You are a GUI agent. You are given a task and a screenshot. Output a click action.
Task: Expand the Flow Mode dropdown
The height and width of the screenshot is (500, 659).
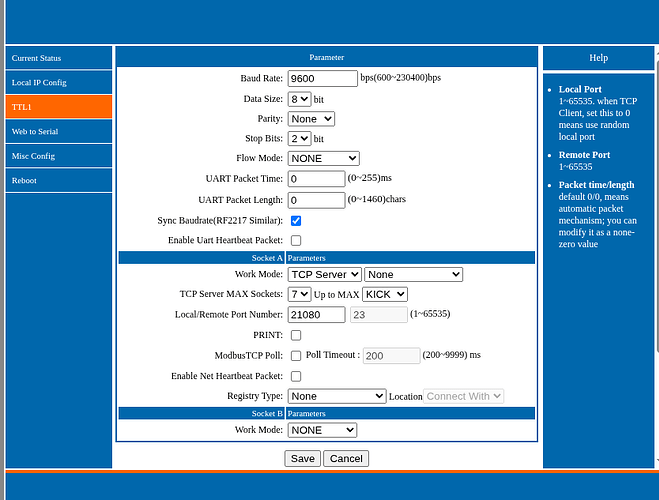pyautogui.click(x=323, y=158)
